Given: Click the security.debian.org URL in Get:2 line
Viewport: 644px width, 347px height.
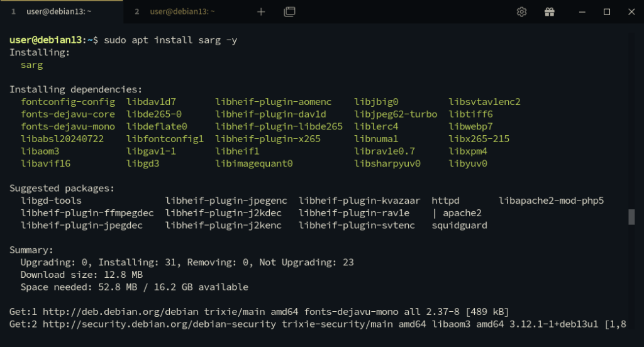Looking at the screenshot, I should 159,324.
